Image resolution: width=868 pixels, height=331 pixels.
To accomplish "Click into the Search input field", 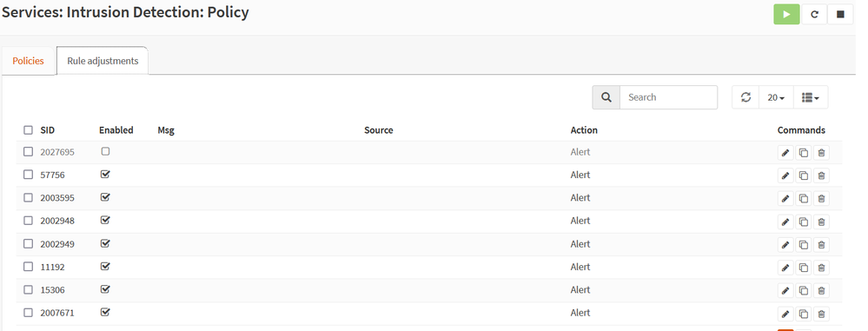I will point(668,97).
